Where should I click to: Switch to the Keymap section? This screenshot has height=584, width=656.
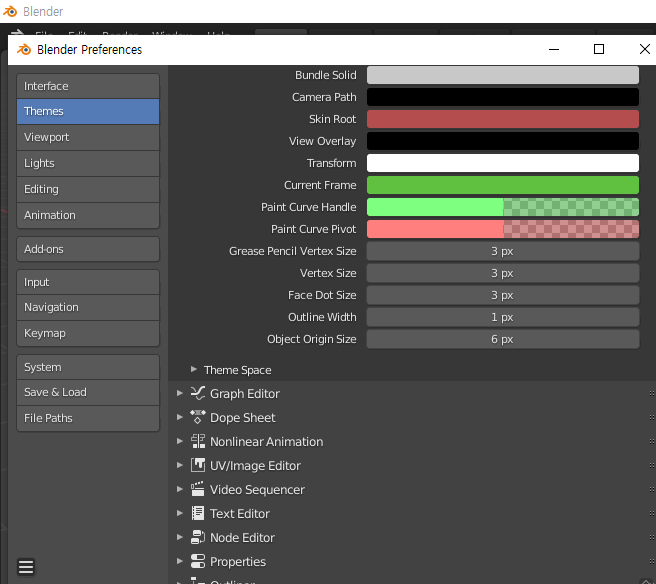coord(88,333)
